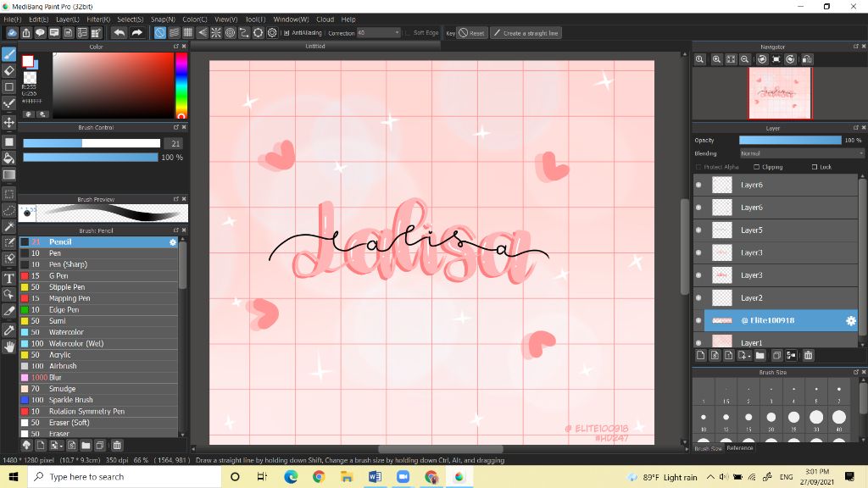Toggle visibility of the top Layer6
The width and height of the screenshot is (868, 488).
[698, 185]
